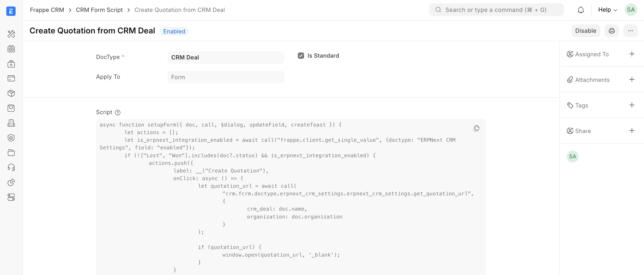Image resolution: width=644 pixels, height=275 pixels.
Task: Click the Script field label
Action: 104,112
